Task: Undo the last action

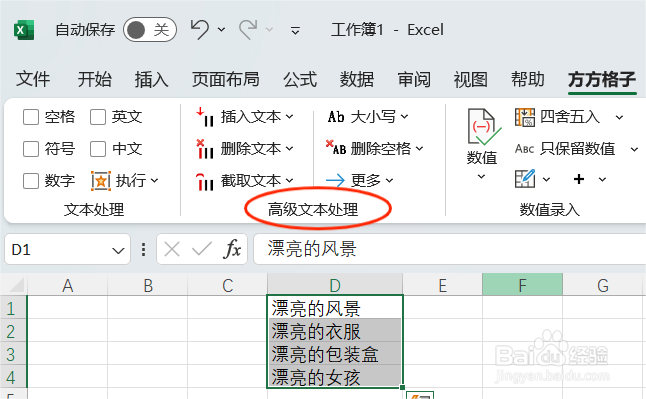Action: (x=200, y=30)
